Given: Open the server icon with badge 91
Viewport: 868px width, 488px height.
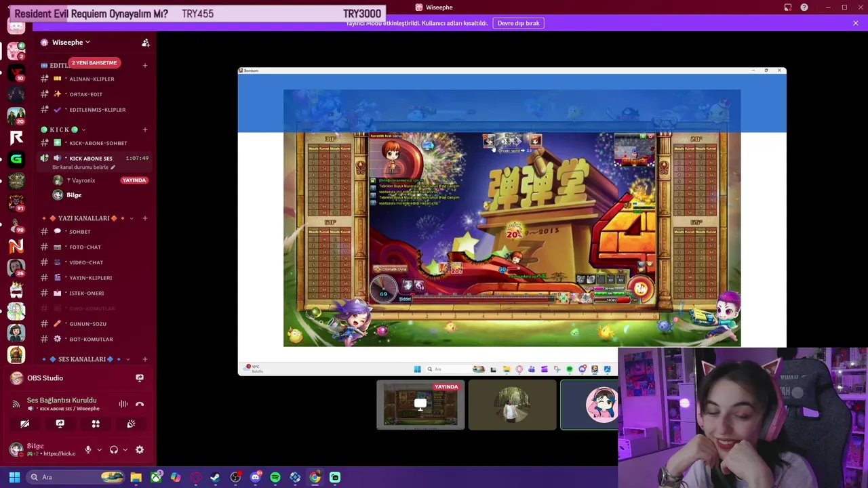Looking at the screenshot, I should [x=16, y=202].
